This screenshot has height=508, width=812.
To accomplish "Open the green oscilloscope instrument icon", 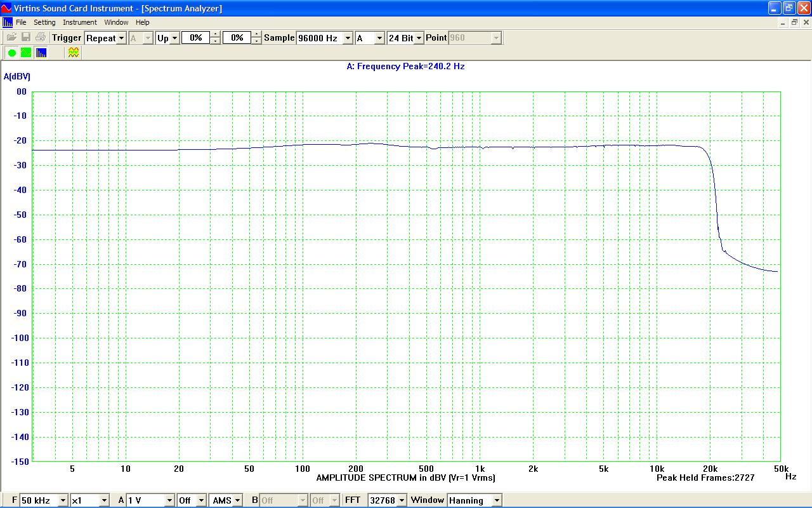I will click(x=26, y=53).
